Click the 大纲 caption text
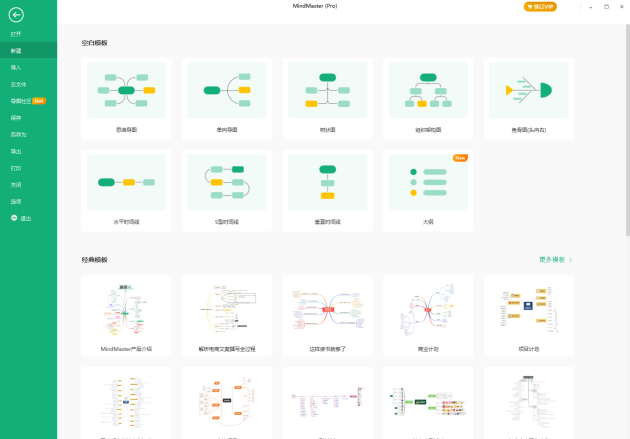Image resolution: width=630 pixels, height=439 pixels. pos(428,222)
